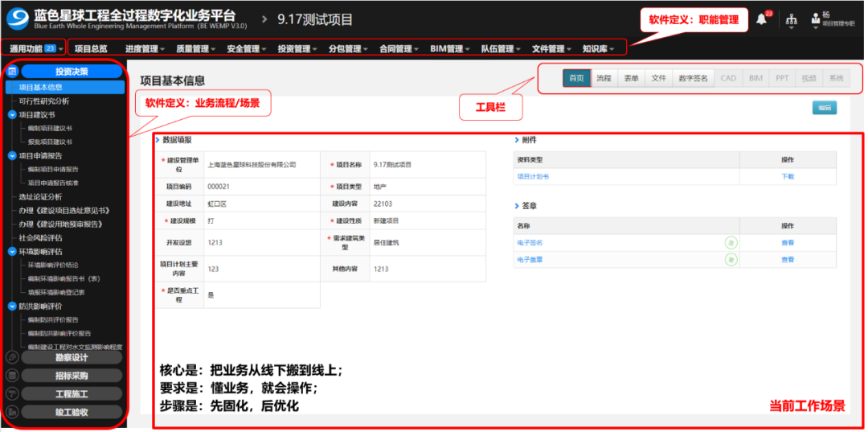Click the Blue Earth platform logo
Image resolution: width=868 pixels, height=432 pixels.
click(17, 19)
